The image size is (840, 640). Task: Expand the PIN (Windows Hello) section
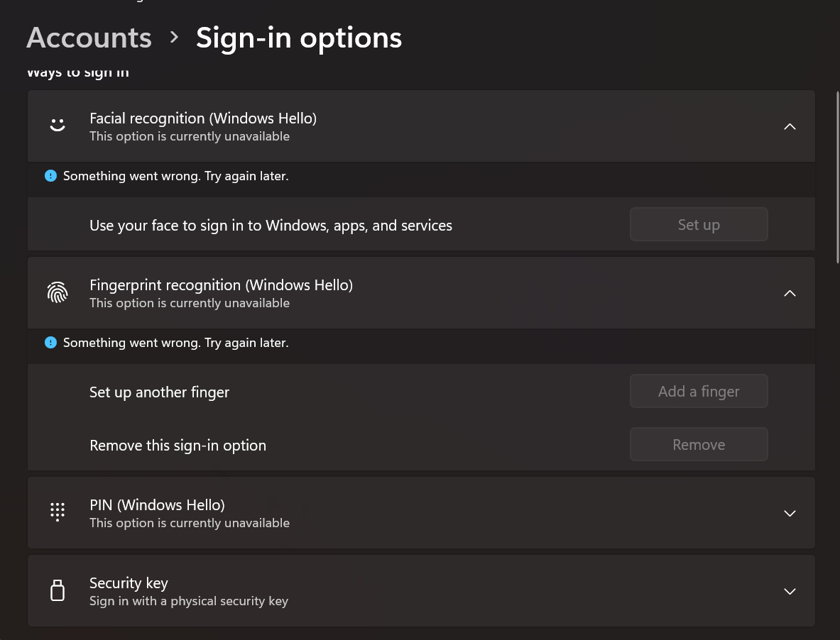pos(790,513)
